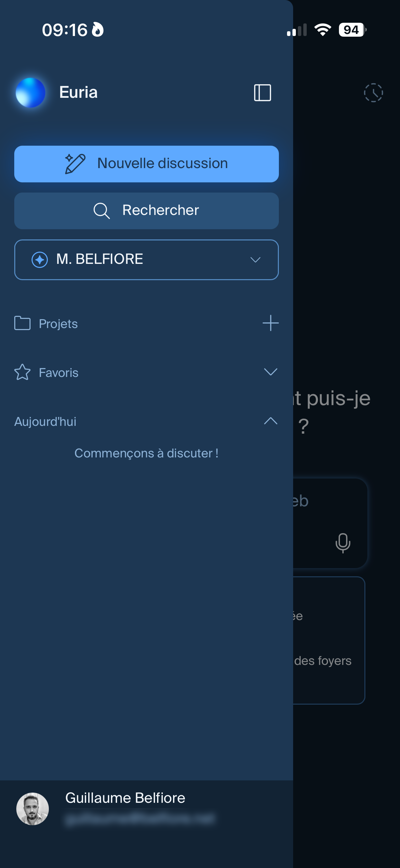400x868 pixels.
Task: Open Guillaume Belfiore profile picture
Action: [x=33, y=809]
